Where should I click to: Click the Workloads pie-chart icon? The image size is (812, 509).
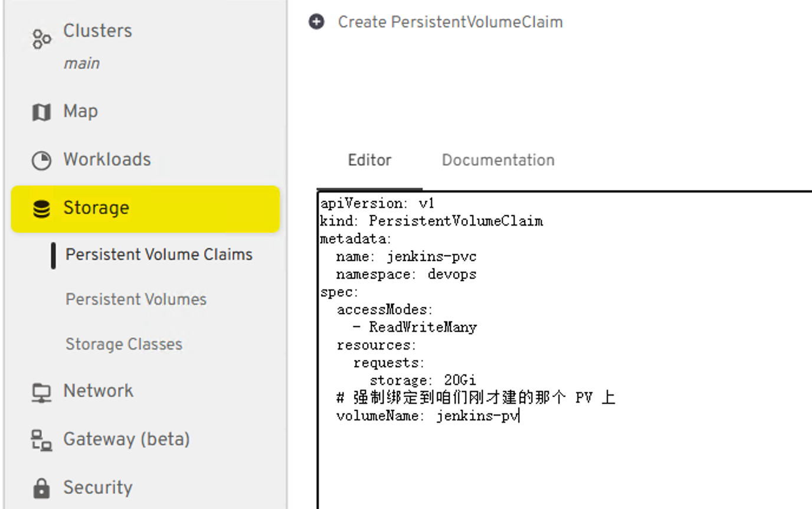[x=41, y=160]
